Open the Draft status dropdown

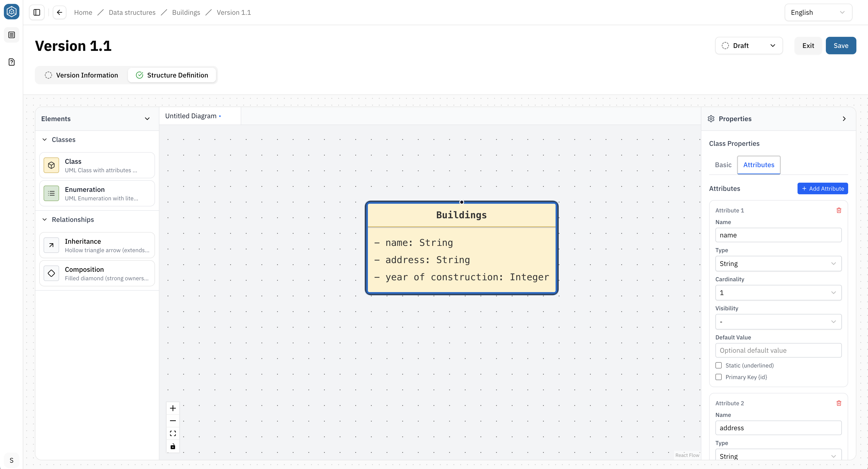(x=749, y=46)
